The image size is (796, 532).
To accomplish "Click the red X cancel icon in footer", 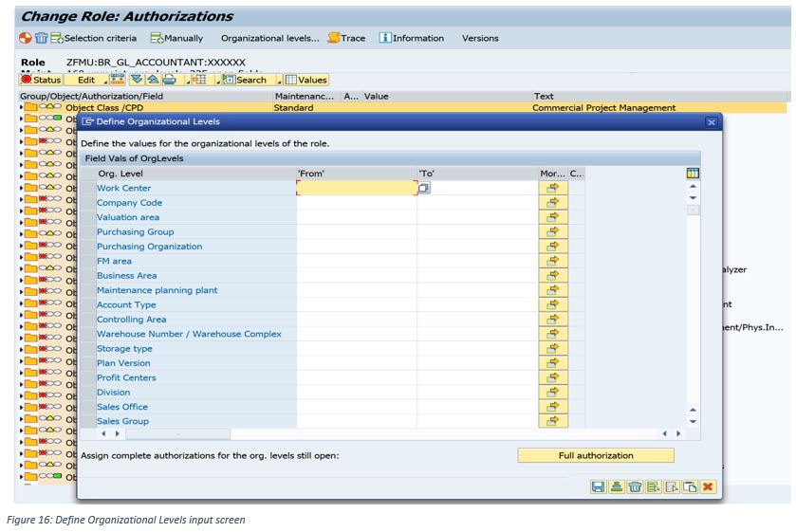I will tap(708, 487).
